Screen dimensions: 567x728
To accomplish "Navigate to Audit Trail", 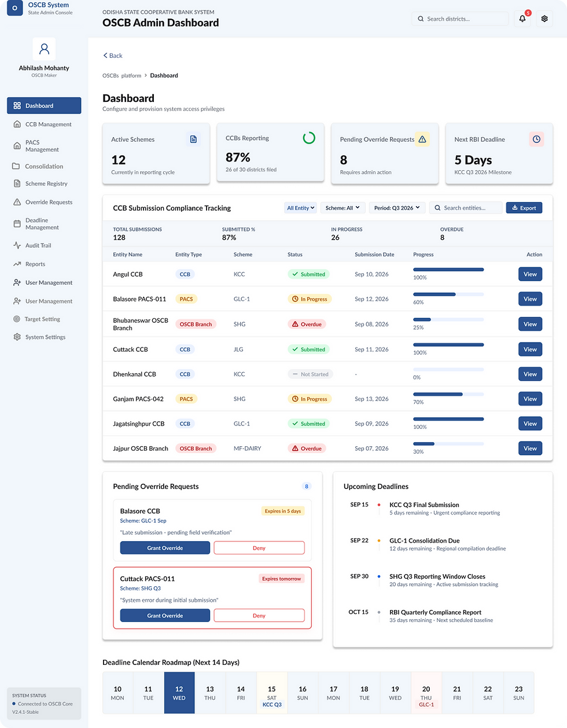I will (44, 245).
